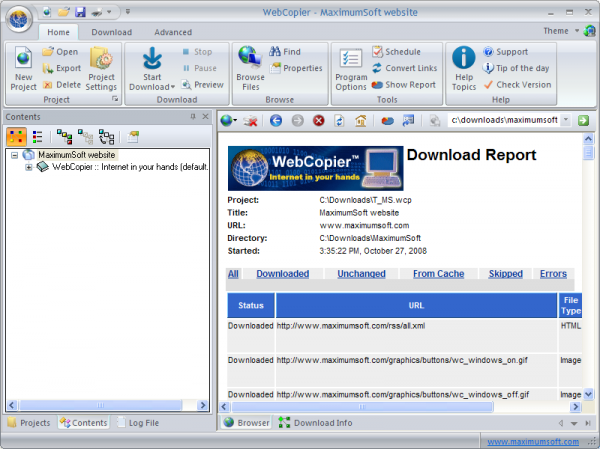Open Program Options in Tools group
This screenshot has width=600, height=449.
pyautogui.click(x=351, y=68)
